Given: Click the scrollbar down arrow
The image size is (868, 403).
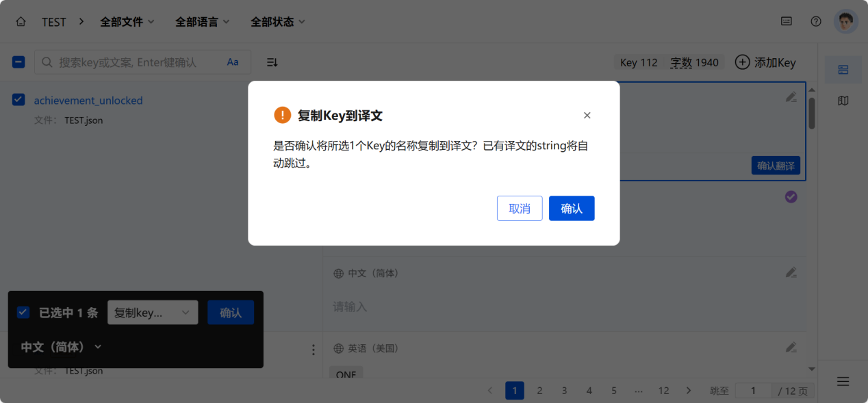Looking at the screenshot, I should 812,369.
